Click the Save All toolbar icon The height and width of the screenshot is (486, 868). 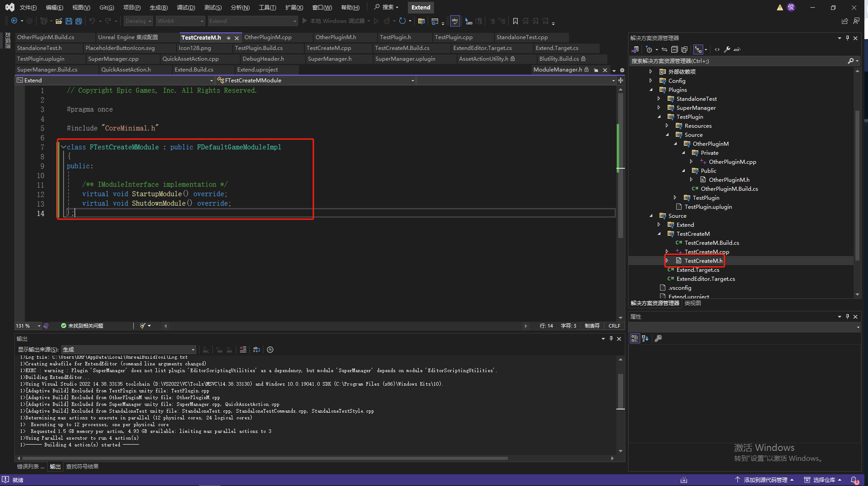pos(79,21)
